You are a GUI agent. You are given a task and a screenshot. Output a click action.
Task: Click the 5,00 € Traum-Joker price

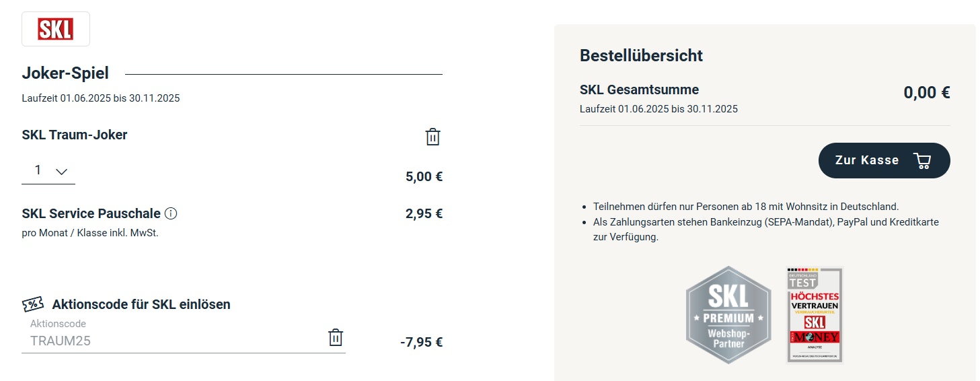click(424, 177)
